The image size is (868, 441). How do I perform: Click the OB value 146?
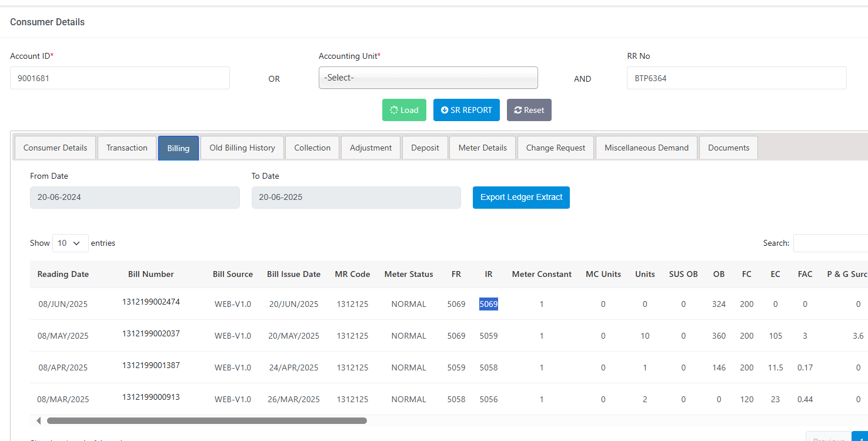[x=719, y=367]
